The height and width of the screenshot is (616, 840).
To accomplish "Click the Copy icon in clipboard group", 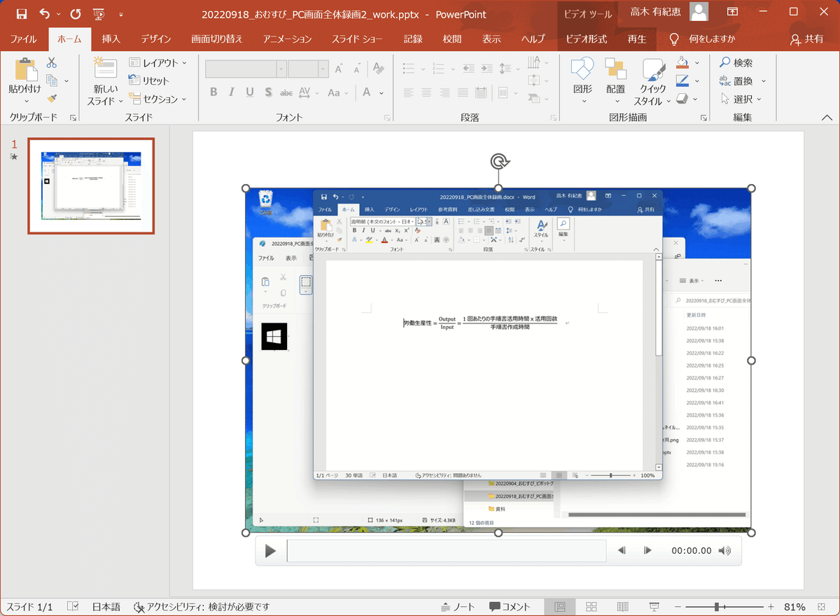I will [x=51, y=81].
